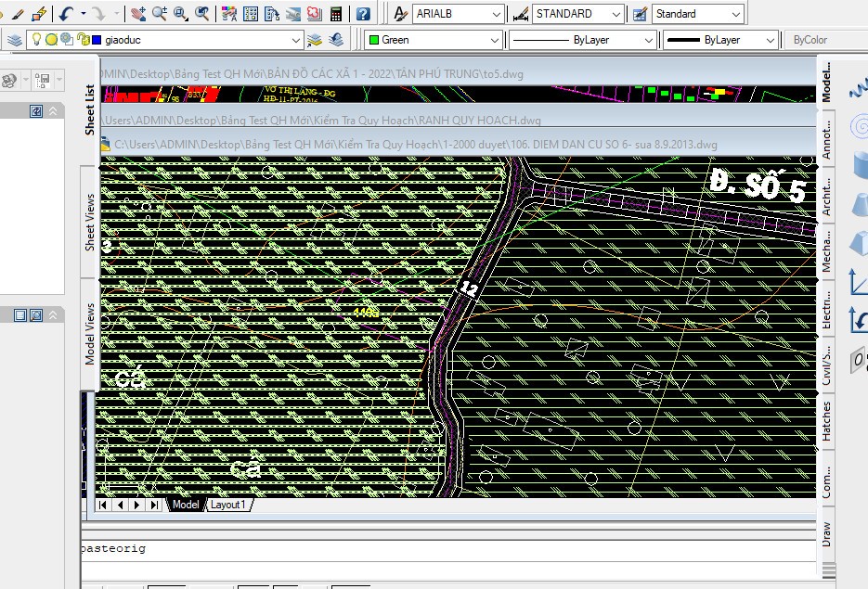Open the blue Help question mark

pos(363,14)
